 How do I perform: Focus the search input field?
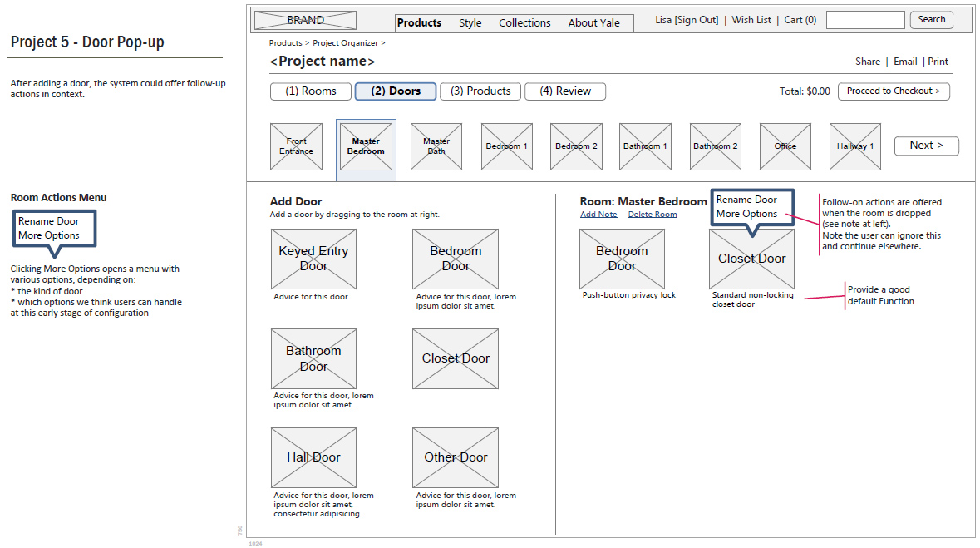(x=865, y=20)
